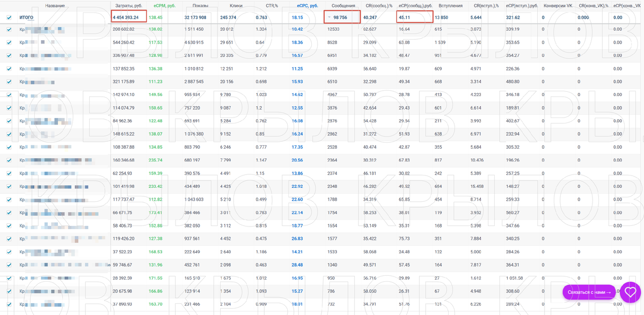The width and height of the screenshot is (644, 315).
Task: Toggle checkbox of row with spend 544 260.42
Action: [9, 42]
